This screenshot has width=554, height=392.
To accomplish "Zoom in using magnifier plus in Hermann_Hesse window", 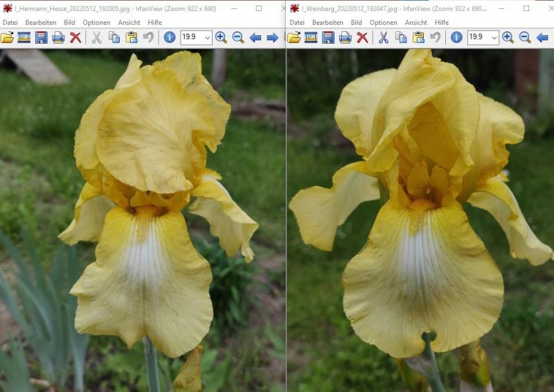I will pyautogui.click(x=221, y=37).
